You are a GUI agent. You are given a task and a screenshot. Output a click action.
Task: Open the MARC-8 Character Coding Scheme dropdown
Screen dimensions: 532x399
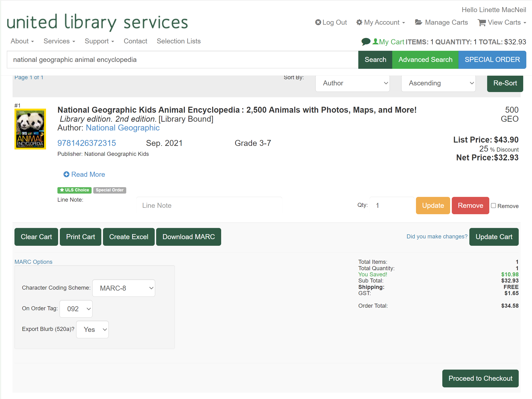(124, 288)
